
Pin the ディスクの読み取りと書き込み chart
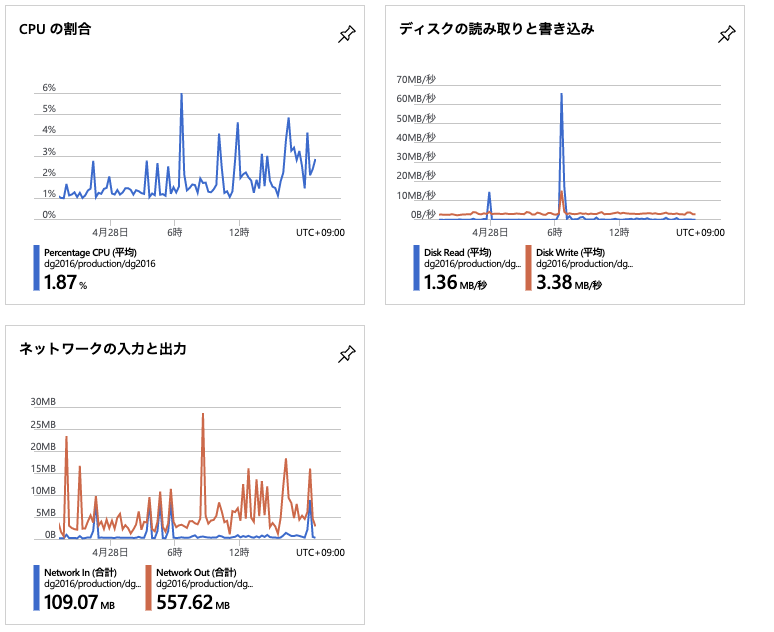(x=726, y=34)
